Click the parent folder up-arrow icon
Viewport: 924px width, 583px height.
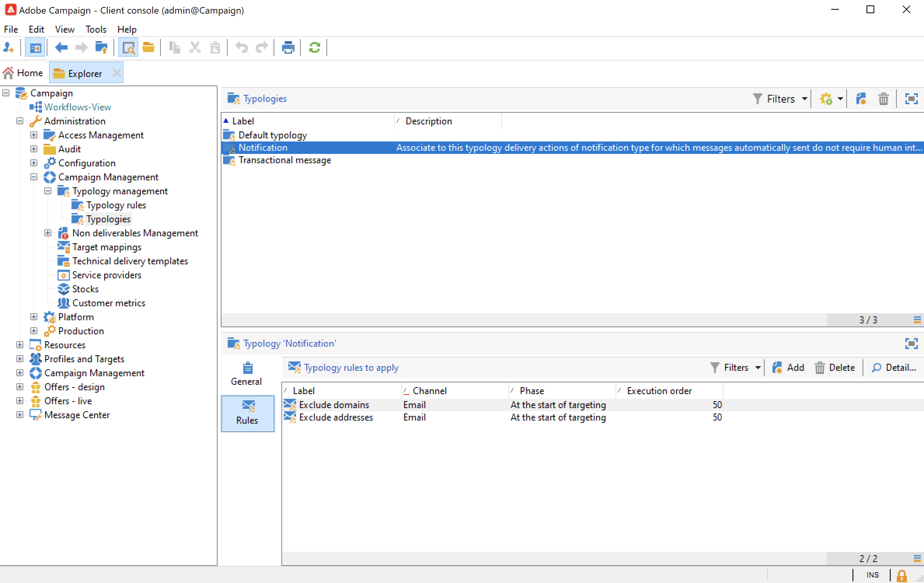[101, 48]
